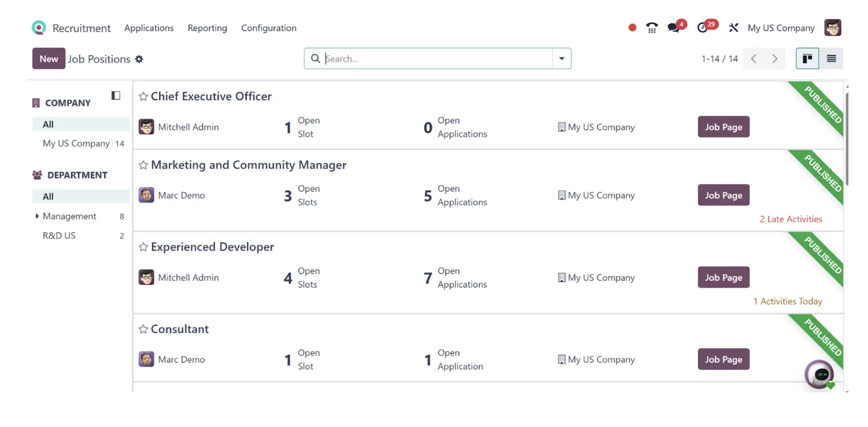This screenshot has height=427, width=868.
Task: Toggle favorite star for Consultant
Action: 143,329
